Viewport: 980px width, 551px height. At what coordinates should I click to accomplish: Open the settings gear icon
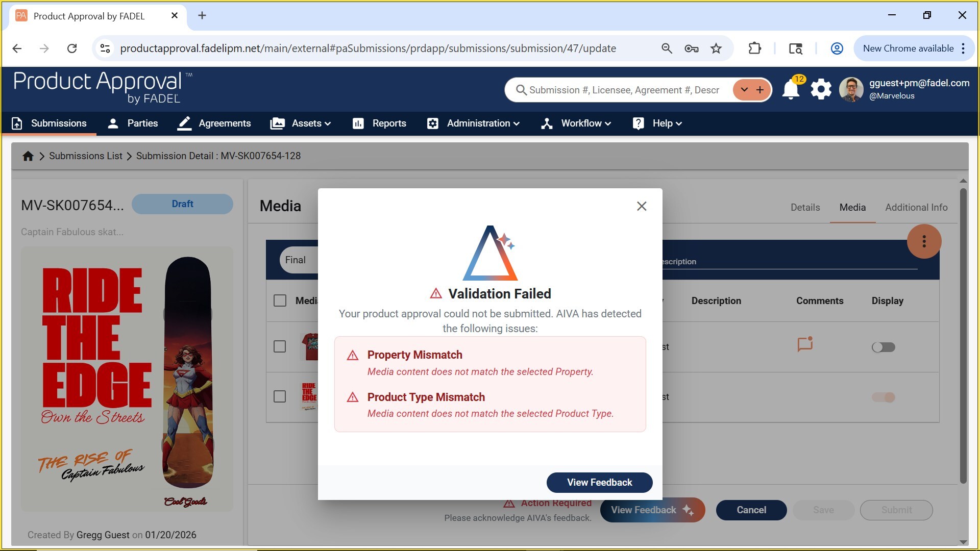click(x=820, y=89)
